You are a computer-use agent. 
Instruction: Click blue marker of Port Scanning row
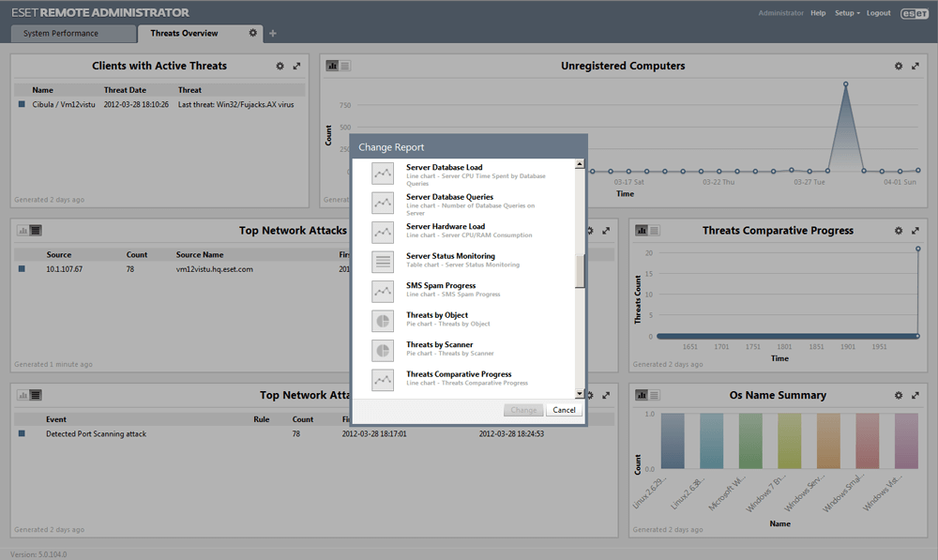point(22,433)
